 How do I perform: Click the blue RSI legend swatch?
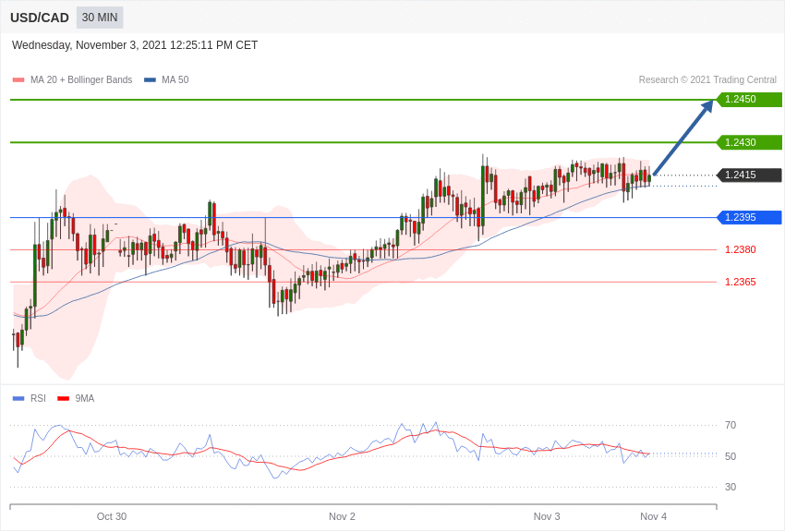(x=18, y=399)
